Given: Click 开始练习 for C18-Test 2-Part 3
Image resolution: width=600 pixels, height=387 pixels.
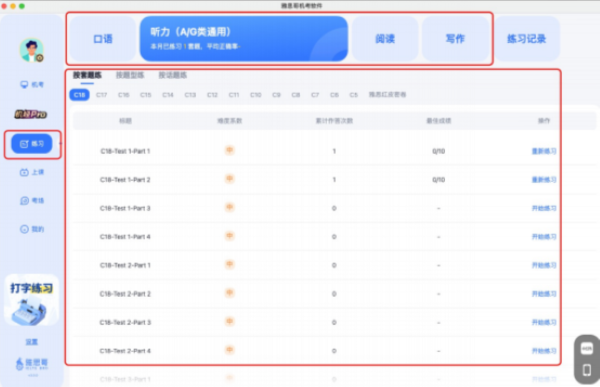Looking at the screenshot, I should click(x=544, y=322).
